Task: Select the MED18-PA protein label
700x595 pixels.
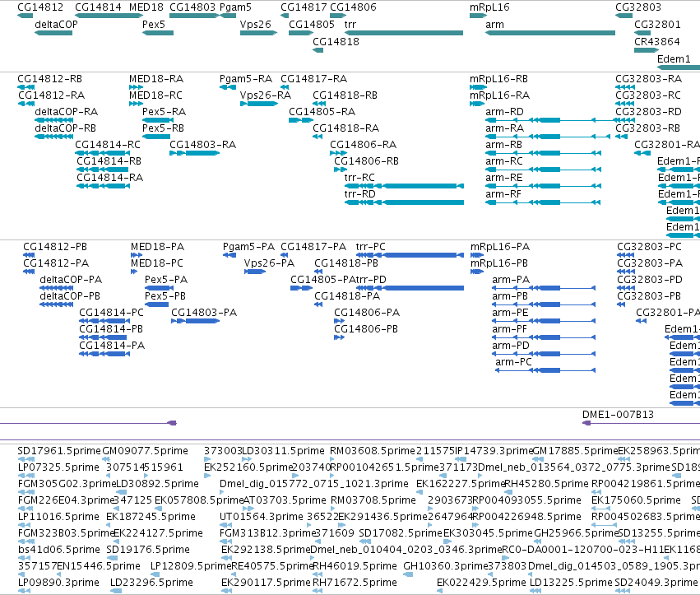Action: coord(157,247)
